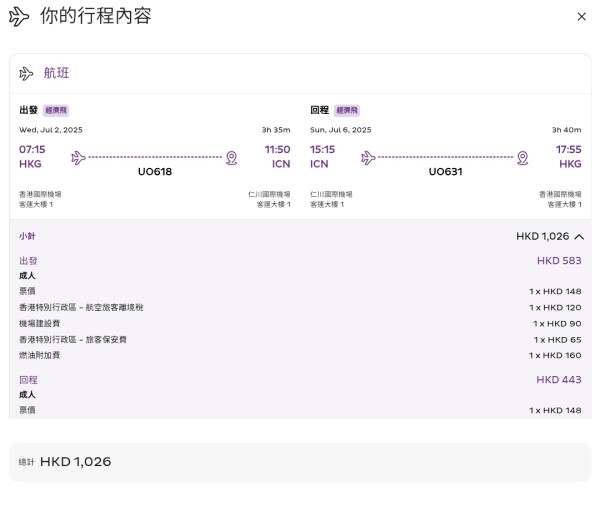Viewport: 600px width, 505px height.
Task: Click the 機場建設費 airport fee row
Action: pyautogui.click(x=40, y=323)
